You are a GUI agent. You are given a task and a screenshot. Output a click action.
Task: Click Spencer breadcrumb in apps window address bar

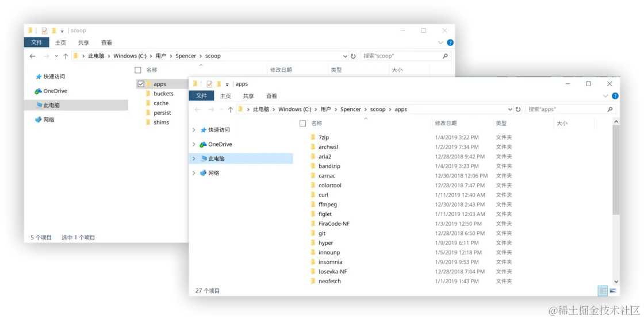click(351, 110)
